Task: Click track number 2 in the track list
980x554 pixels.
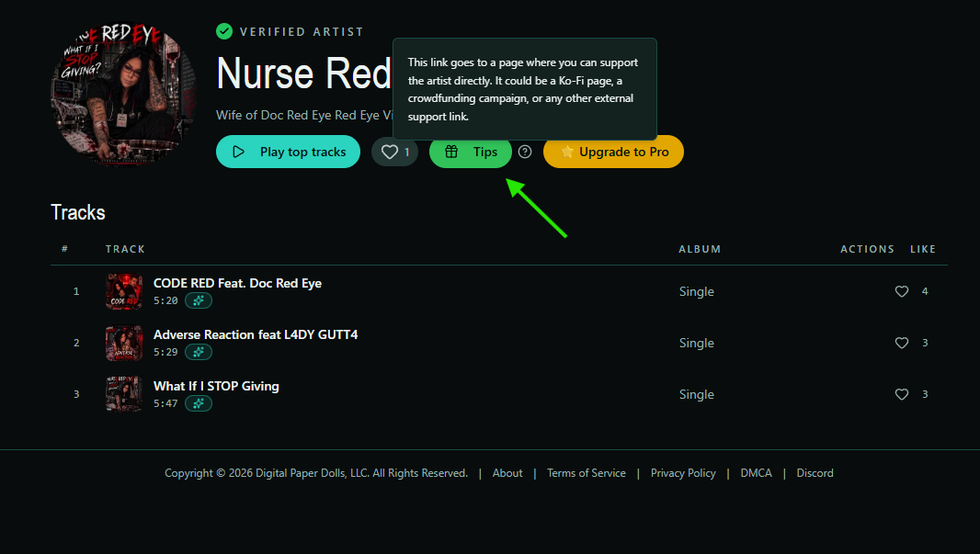Action: (76, 343)
